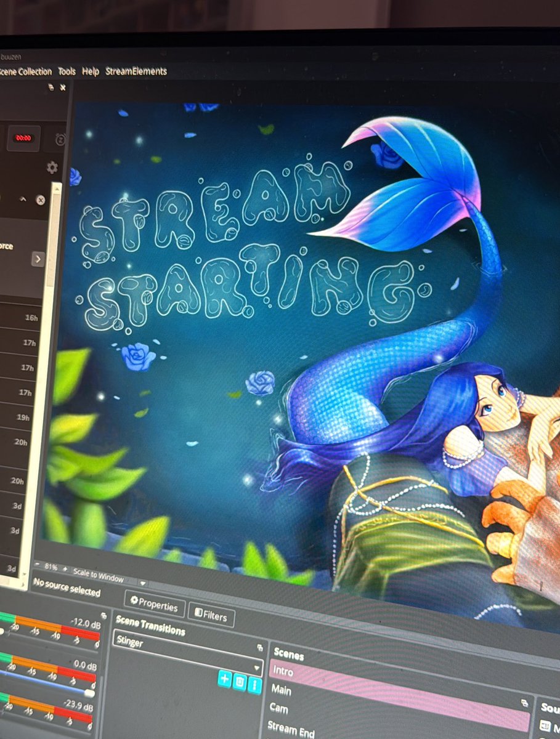Screen dimensions: 560x739
Task: Click the pop-out dock icon at top left
Action: point(51,87)
